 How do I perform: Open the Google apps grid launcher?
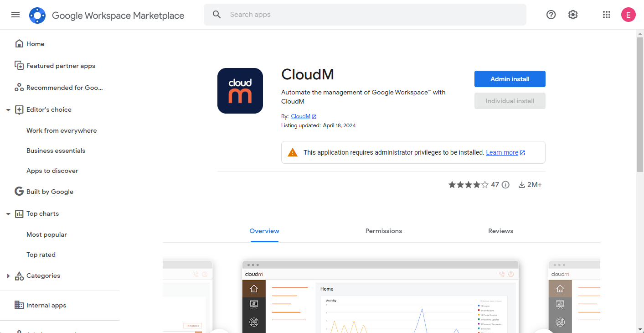(606, 15)
